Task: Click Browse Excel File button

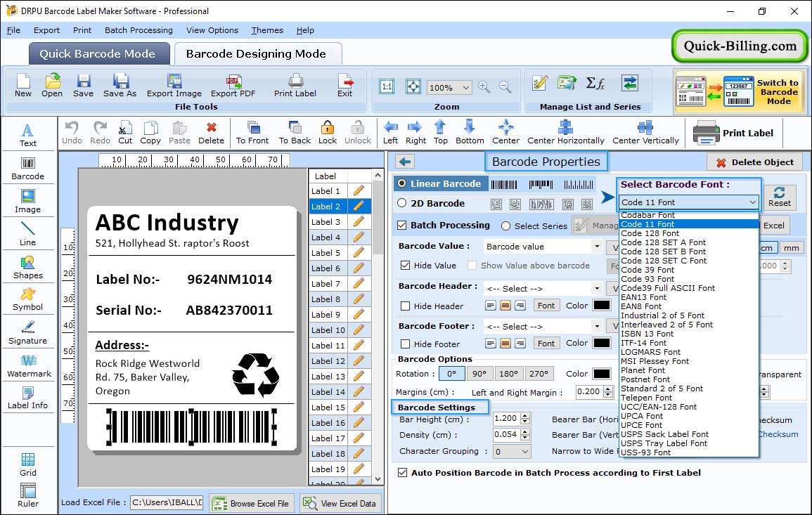Action: 252,503
